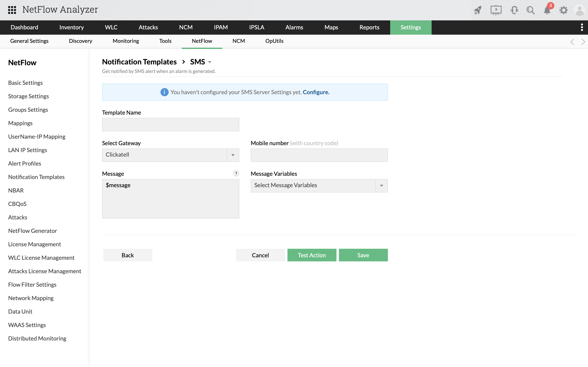Switch to the Alarms menu tab

[294, 27]
